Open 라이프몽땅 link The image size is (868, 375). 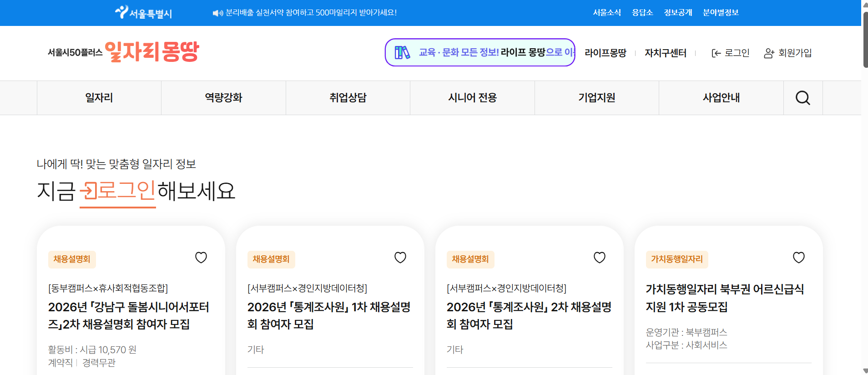point(606,53)
